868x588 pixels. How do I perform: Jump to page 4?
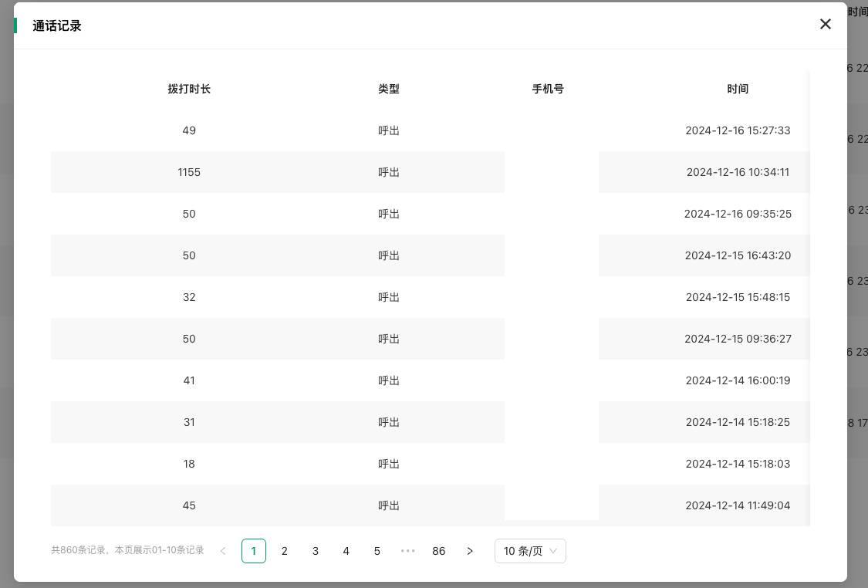click(x=346, y=551)
